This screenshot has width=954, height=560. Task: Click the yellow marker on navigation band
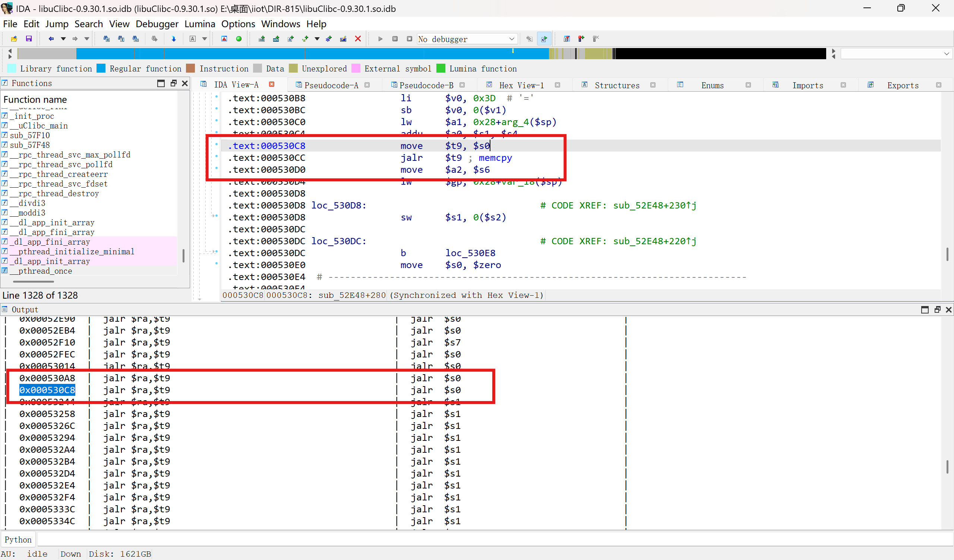pos(513,51)
